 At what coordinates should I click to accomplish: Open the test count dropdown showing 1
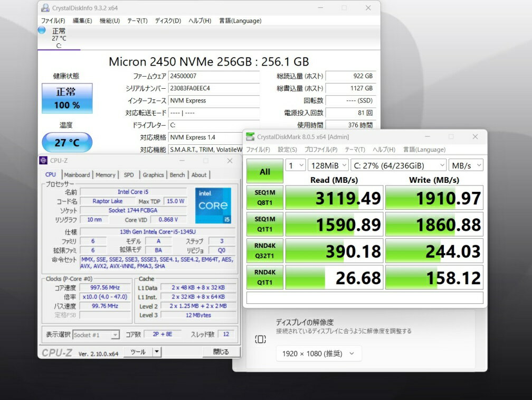pyautogui.click(x=296, y=165)
